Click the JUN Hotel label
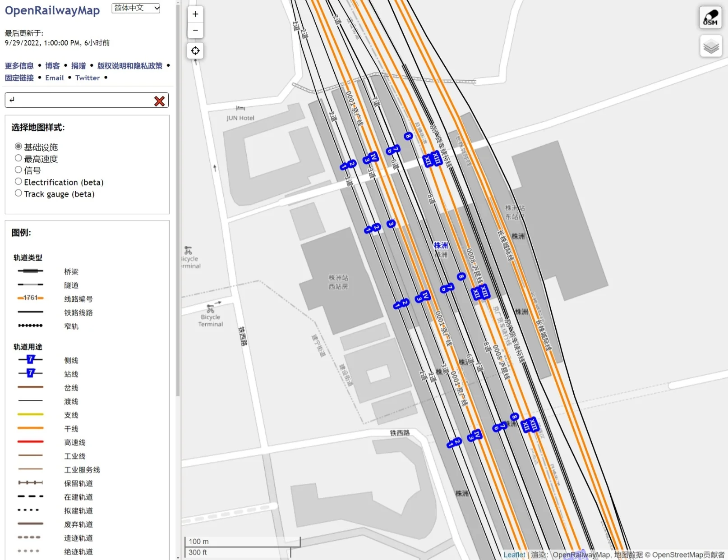 (240, 118)
